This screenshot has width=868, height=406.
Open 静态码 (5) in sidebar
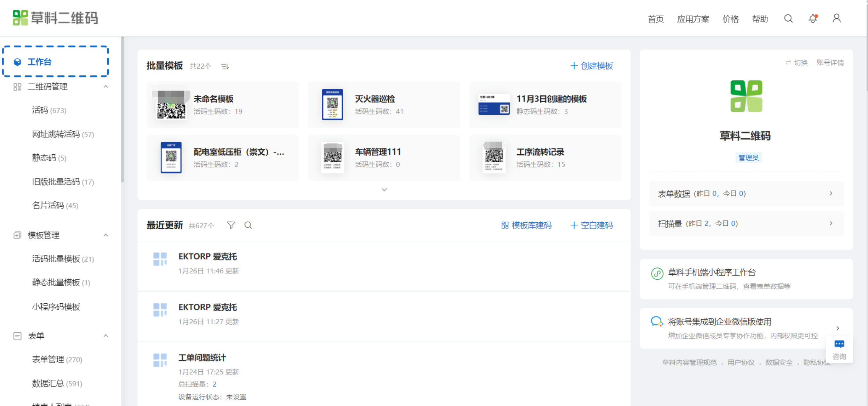point(49,158)
